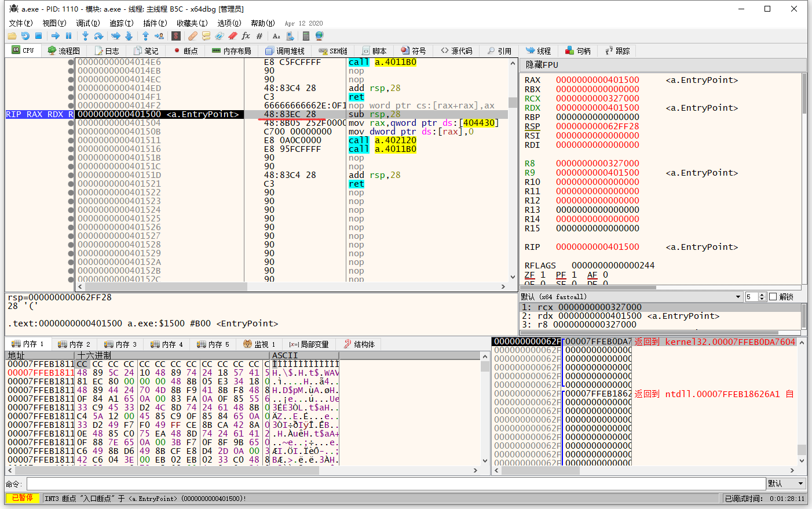
Task: Click the 'mov rax,qword ptr' instruction line
Action: [424, 123]
